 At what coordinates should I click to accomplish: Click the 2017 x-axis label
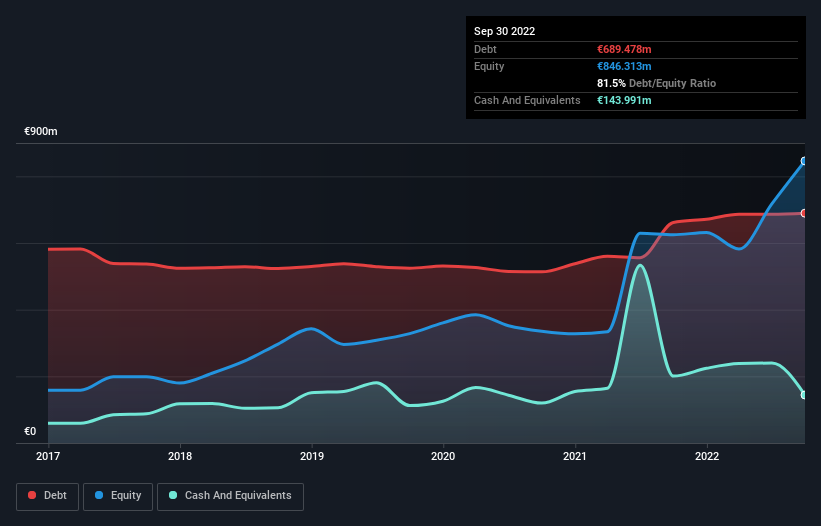pyautogui.click(x=48, y=456)
